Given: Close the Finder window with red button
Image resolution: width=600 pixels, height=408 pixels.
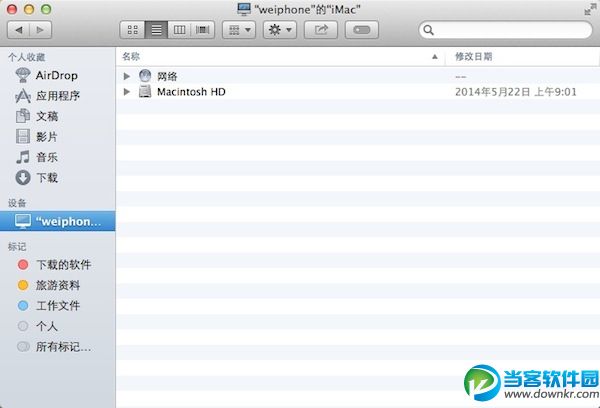Looking at the screenshot, I should click(x=12, y=9).
